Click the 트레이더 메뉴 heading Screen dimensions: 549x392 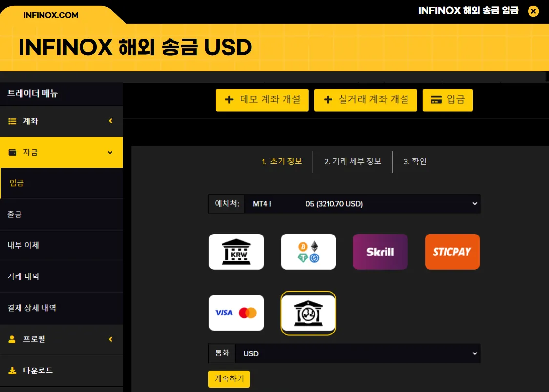coord(32,93)
